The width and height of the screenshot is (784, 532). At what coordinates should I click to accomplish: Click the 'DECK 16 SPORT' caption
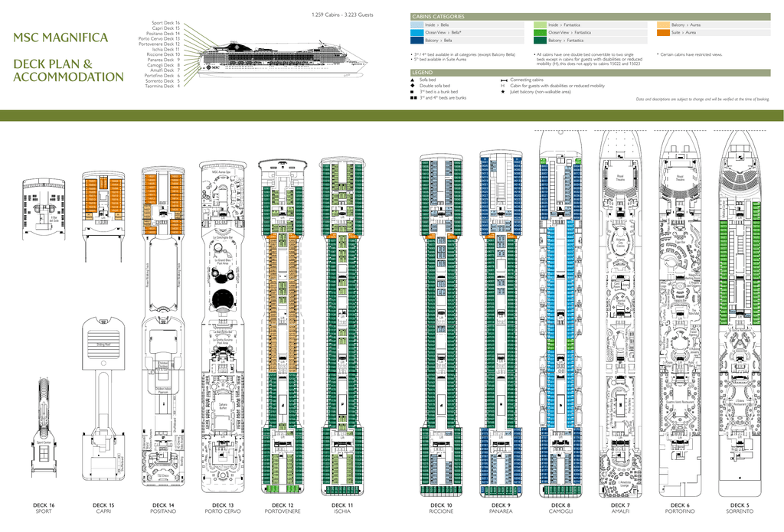tap(44, 508)
